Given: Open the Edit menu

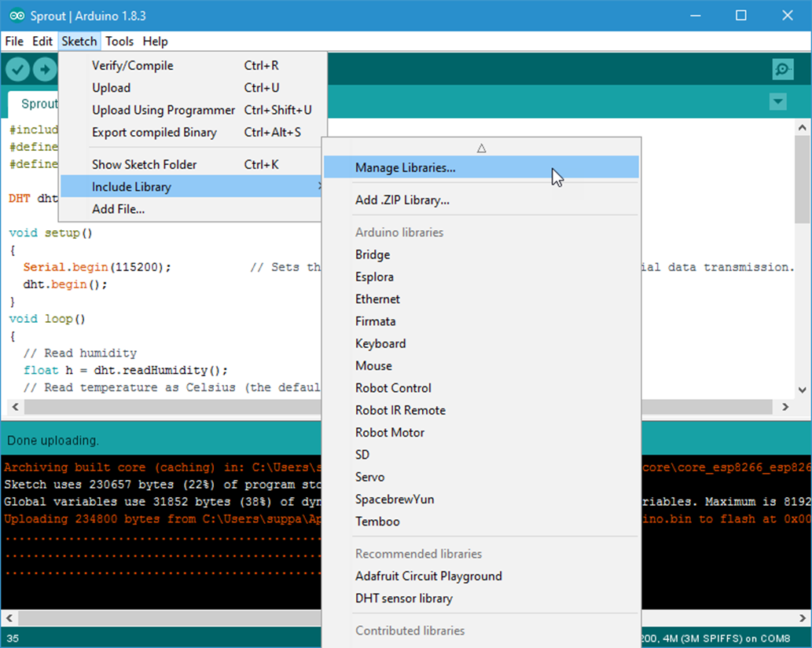Looking at the screenshot, I should pos(42,42).
